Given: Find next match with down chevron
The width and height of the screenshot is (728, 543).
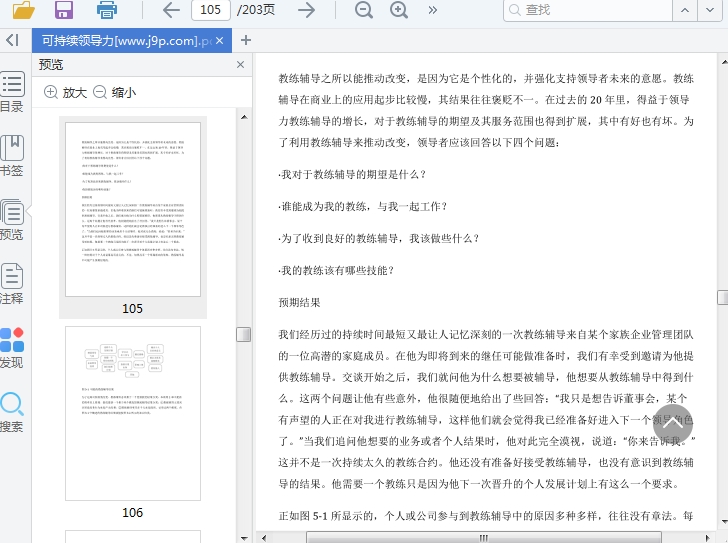Looking at the screenshot, I should point(710,10).
